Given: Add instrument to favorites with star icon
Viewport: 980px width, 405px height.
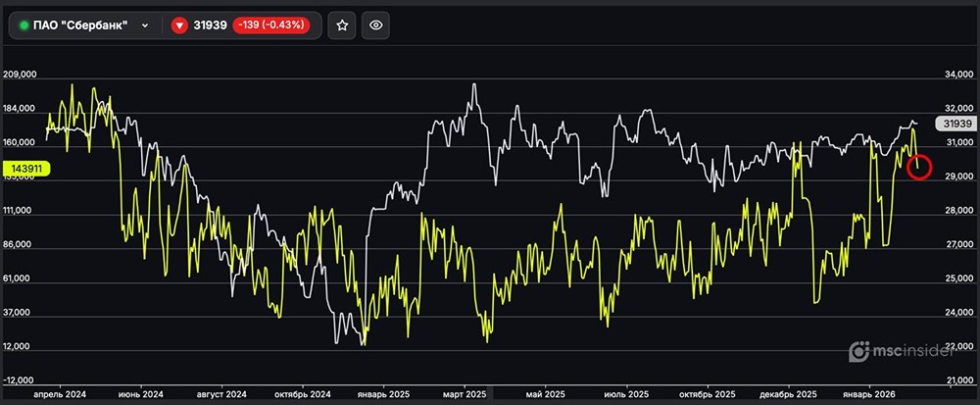Looking at the screenshot, I should (x=342, y=25).
